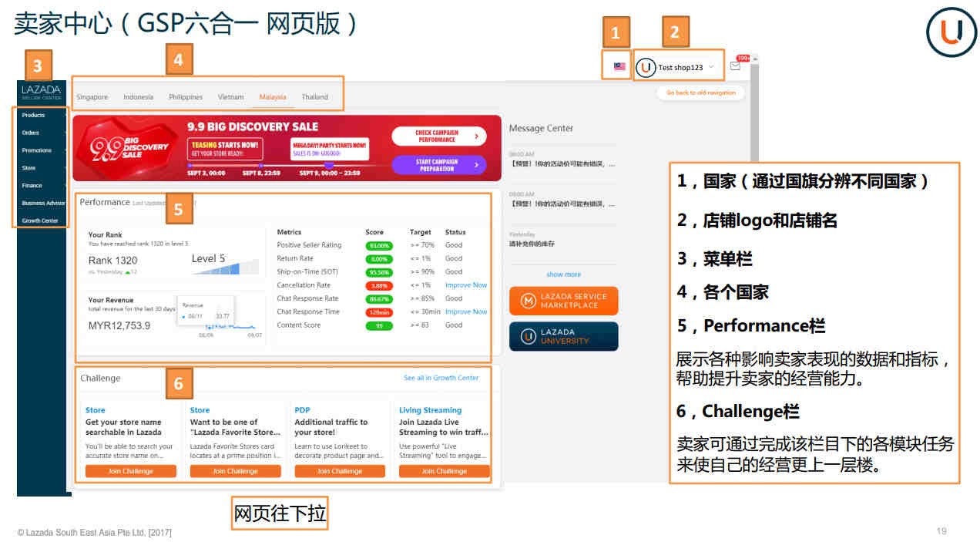Image resolution: width=980 pixels, height=542 pixels.
Task: Expand the Orders sidebar menu
Action: [31, 133]
